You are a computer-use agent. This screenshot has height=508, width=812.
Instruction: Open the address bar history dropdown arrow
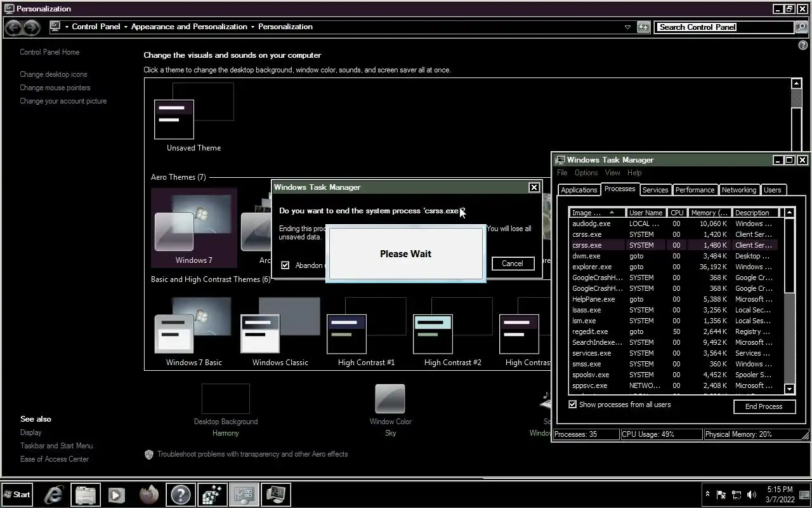pos(627,27)
